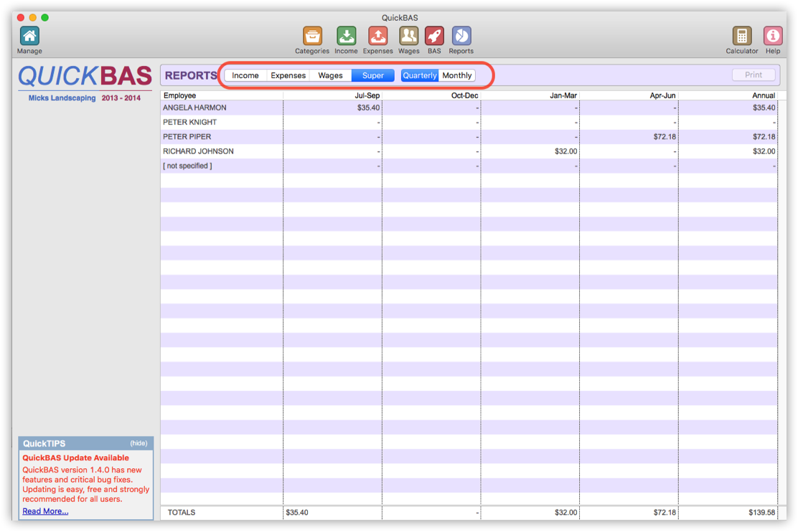
Task: Open the Calculator icon
Action: point(741,37)
